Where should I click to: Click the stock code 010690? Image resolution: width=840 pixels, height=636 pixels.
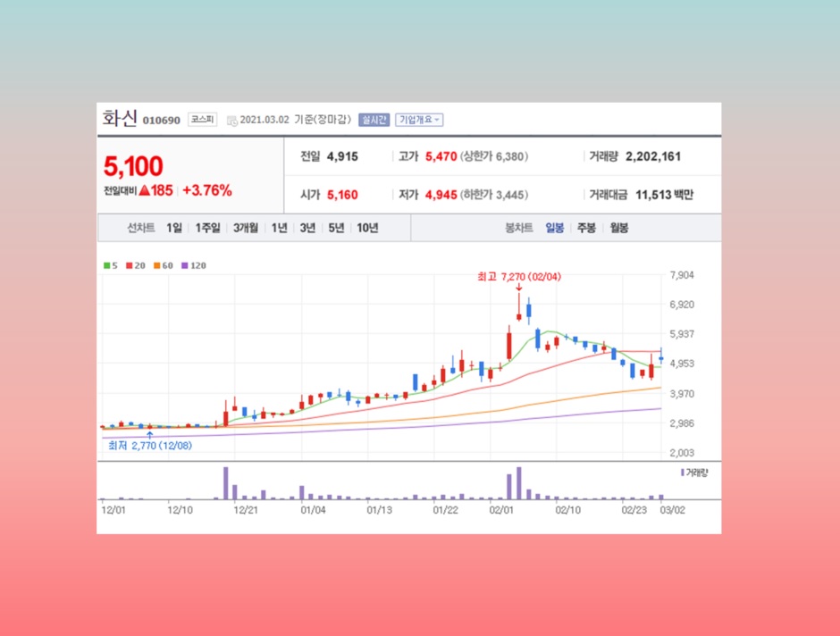click(x=161, y=121)
